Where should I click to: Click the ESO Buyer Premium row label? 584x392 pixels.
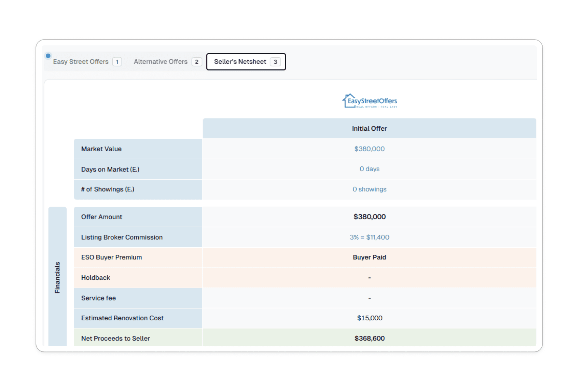pos(111,257)
